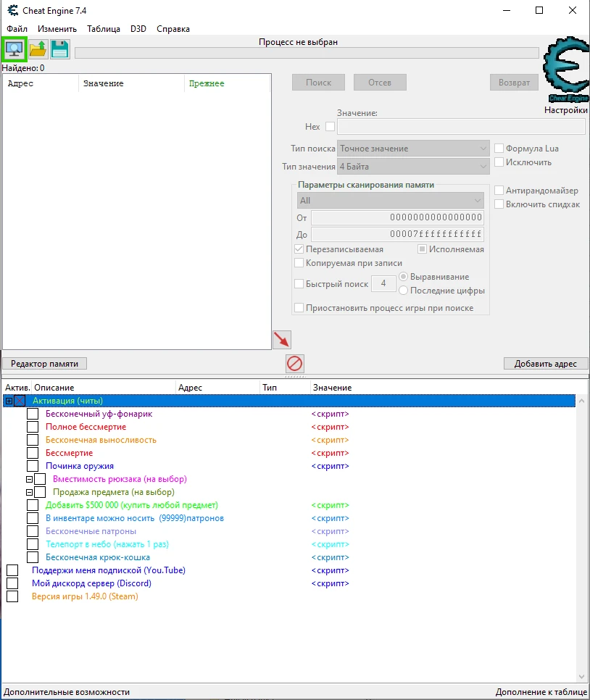
Task: Expand the Активация (читы) group
Action: pos(9,401)
